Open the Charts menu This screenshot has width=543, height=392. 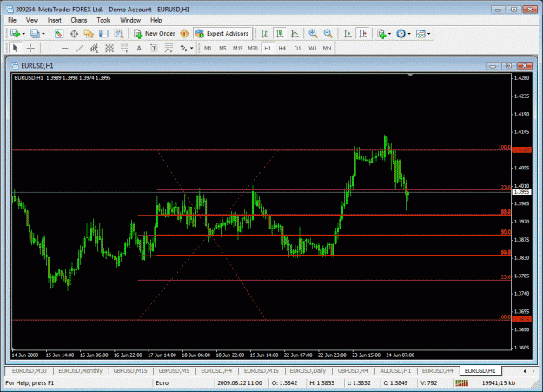click(x=79, y=20)
